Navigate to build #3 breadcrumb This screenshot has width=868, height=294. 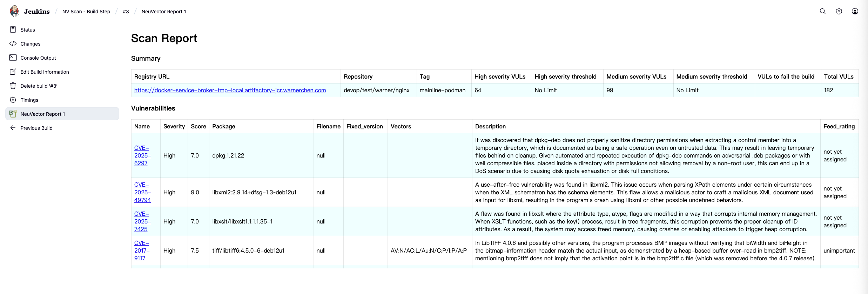coord(126,12)
